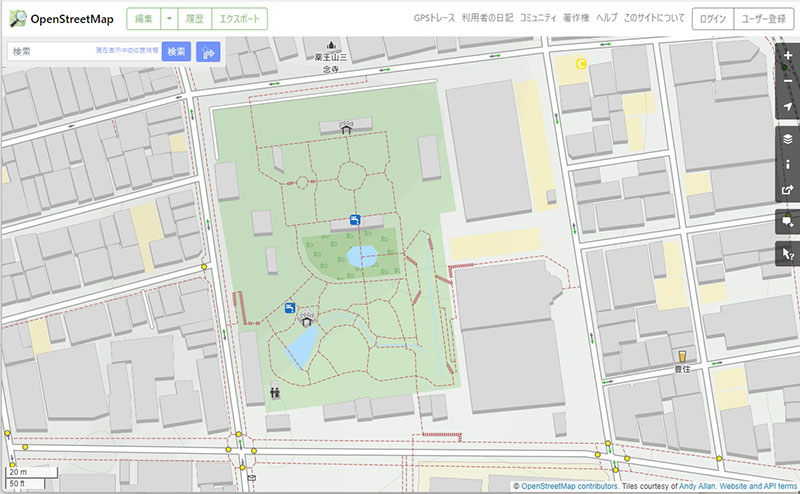800x494 pixels.
Task: Open the map layers panel
Action: [x=788, y=139]
